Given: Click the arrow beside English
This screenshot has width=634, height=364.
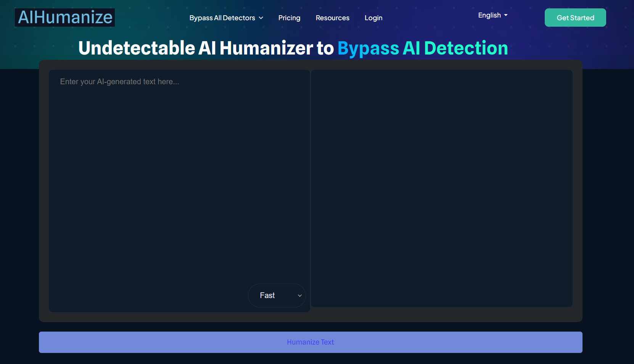Looking at the screenshot, I should pyautogui.click(x=506, y=15).
